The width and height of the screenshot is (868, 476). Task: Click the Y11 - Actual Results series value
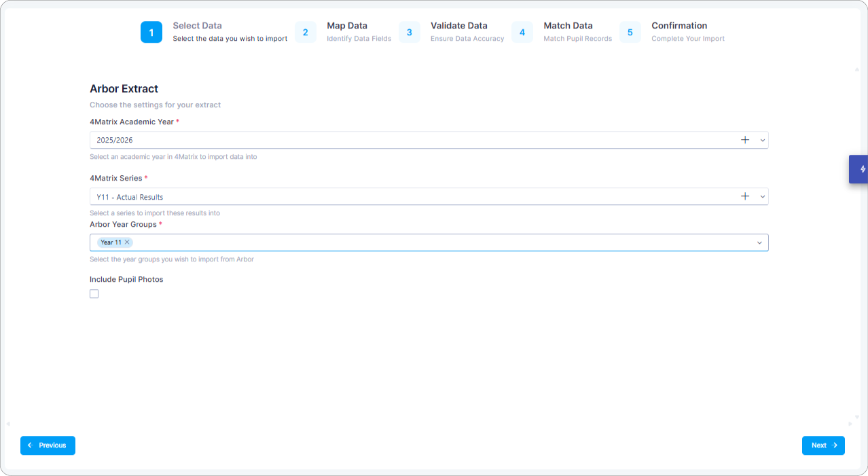tap(130, 197)
